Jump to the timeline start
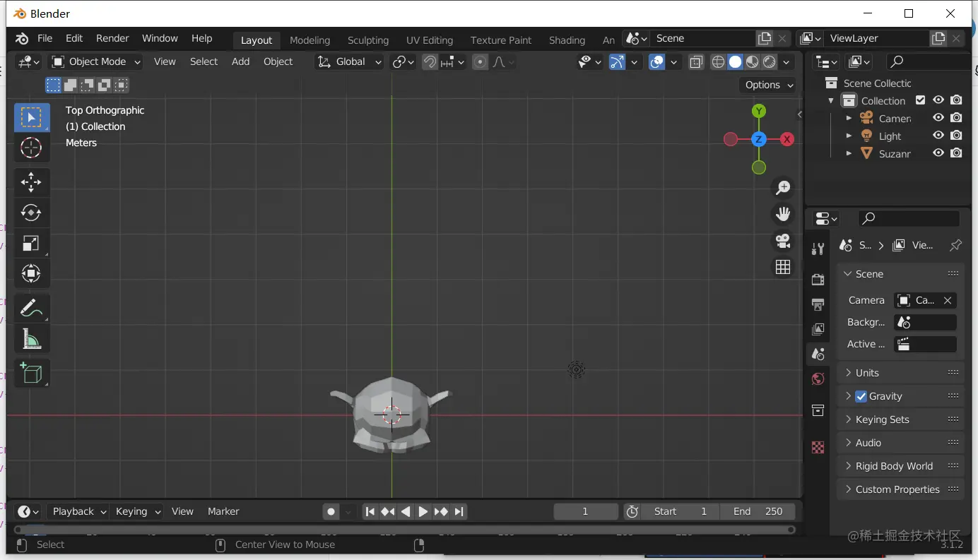The image size is (978, 560). [x=370, y=512]
